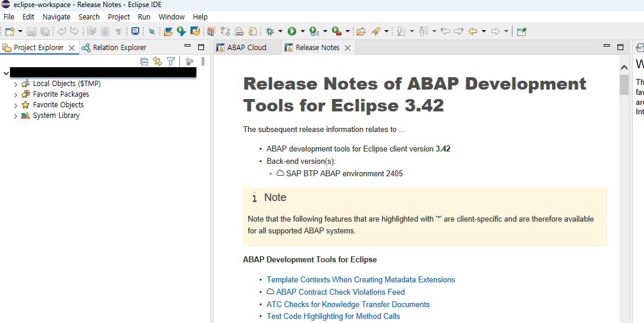Open Template Contexts When Creating Metadata Extensions link
The image size is (644, 323).
360,279
